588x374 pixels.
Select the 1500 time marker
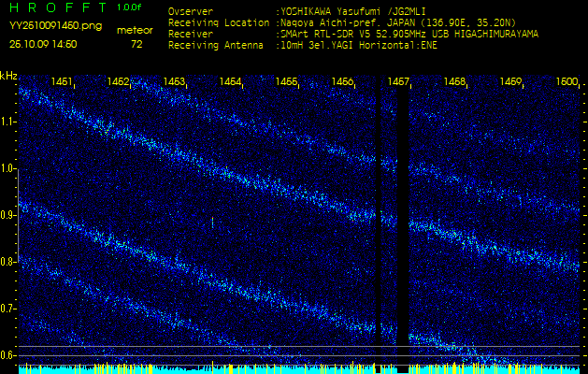[x=566, y=82]
